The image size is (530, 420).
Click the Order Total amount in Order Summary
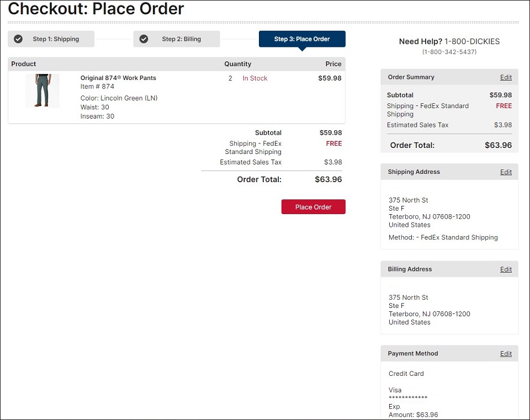tap(498, 145)
